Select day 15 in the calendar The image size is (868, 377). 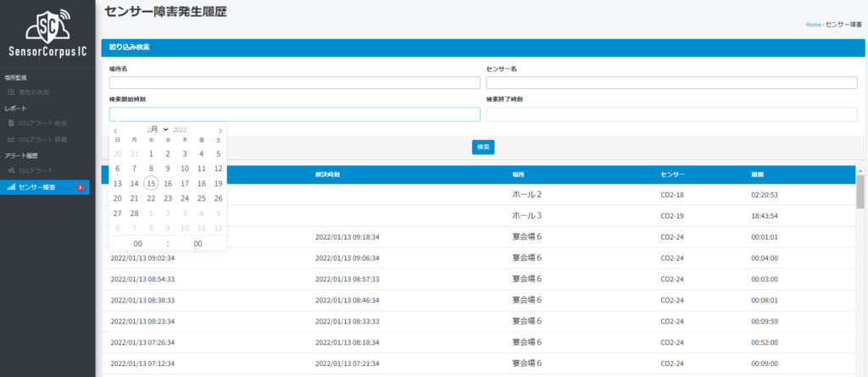tap(151, 183)
